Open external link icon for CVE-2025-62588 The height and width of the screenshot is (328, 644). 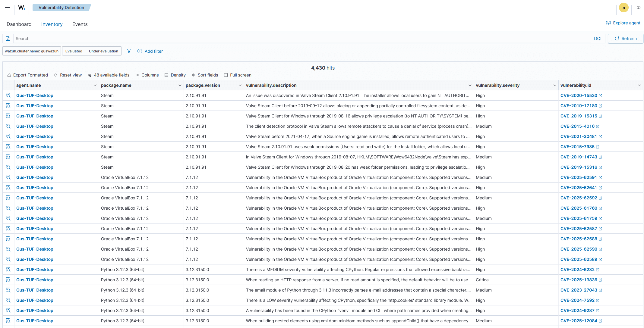pyautogui.click(x=600, y=239)
